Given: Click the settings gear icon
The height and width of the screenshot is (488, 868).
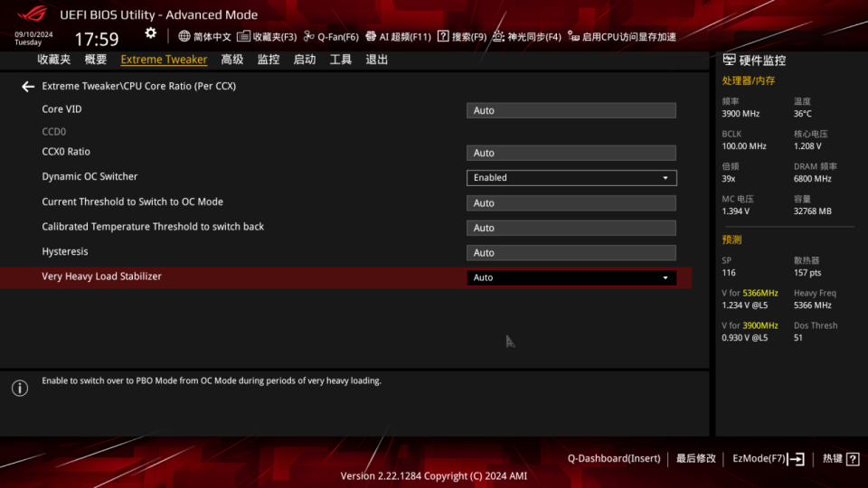Looking at the screenshot, I should pos(151,33).
